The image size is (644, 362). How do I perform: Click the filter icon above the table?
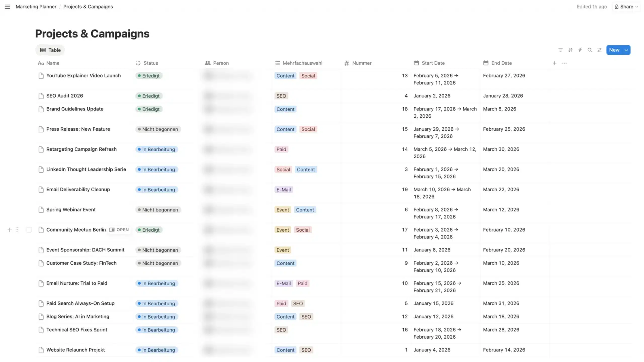pyautogui.click(x=560, y=50)
